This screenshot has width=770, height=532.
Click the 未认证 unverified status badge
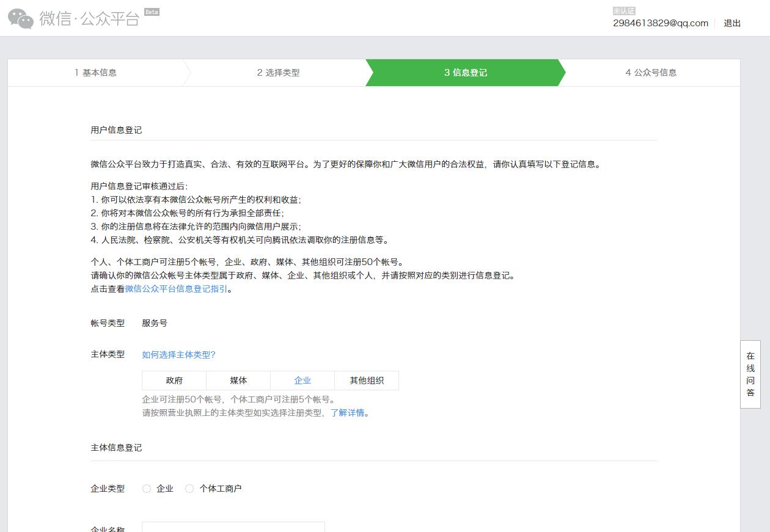(624, 11)
